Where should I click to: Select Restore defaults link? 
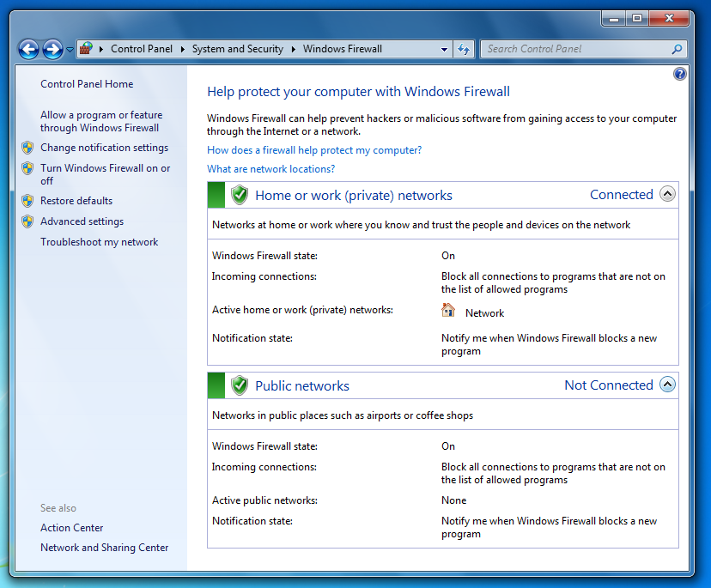click(x=76, y=200)
